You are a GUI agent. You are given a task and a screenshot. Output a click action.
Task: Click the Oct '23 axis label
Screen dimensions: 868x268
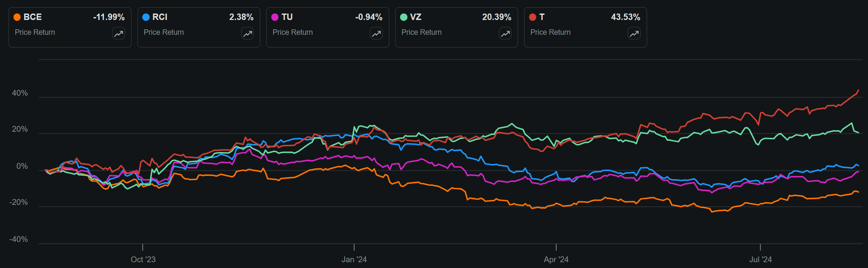point(143,260)
